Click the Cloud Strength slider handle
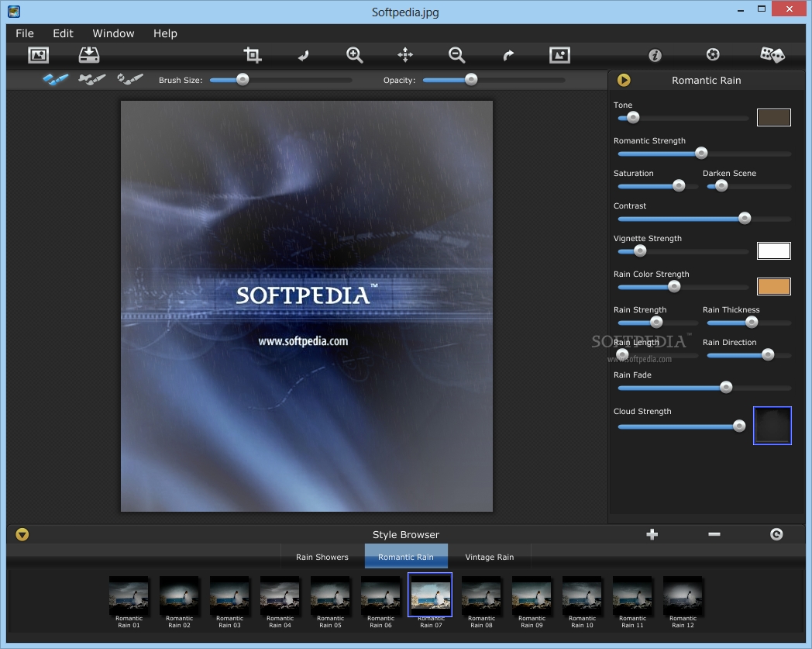Image resolution: width=812 pixels, height=649 pixels. 739,426
